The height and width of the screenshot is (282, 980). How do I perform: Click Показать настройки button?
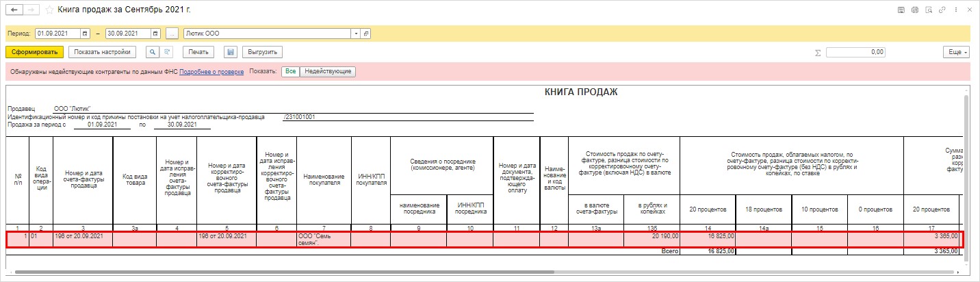coord(103,52)
